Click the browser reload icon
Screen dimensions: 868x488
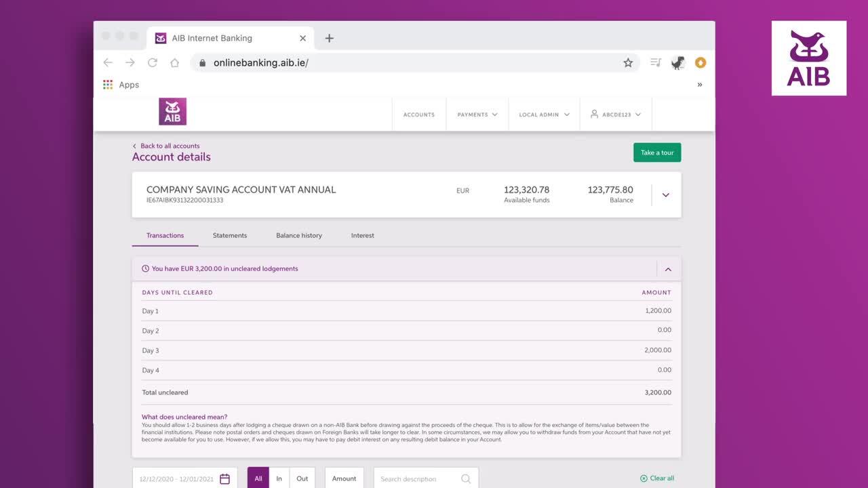(x=153, y=62)
